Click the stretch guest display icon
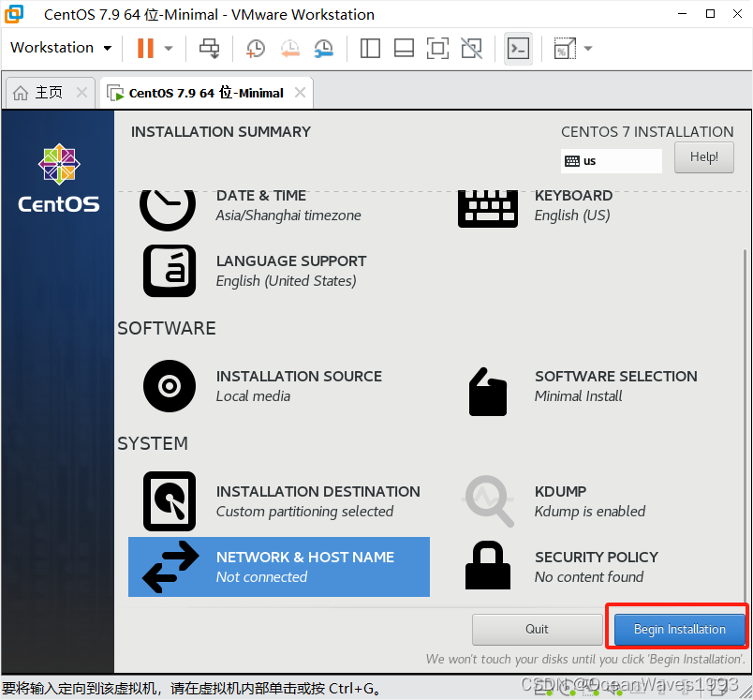The width and height of the screenshot is (753, 700). (x=565, y=48)
